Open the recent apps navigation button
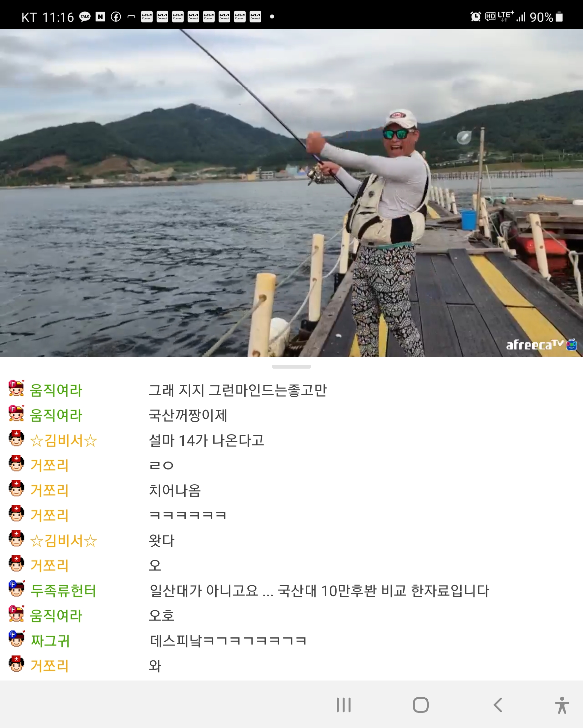 [344, 705]
